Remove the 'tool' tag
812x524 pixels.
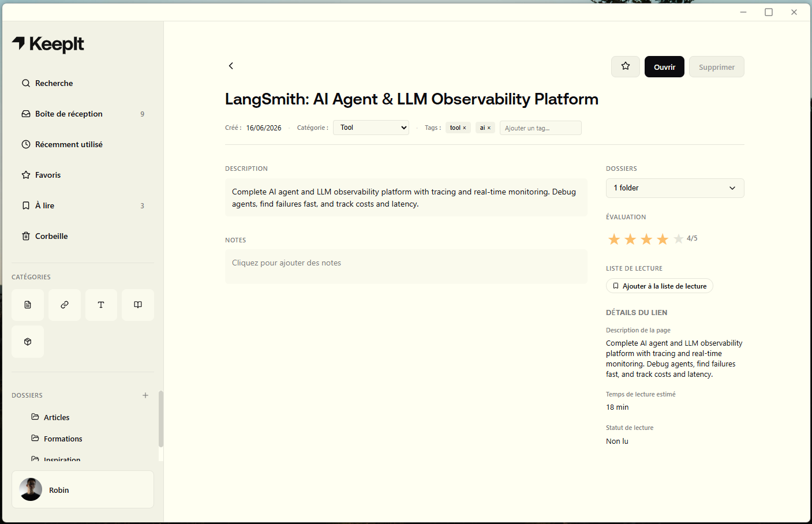point(465,128)
